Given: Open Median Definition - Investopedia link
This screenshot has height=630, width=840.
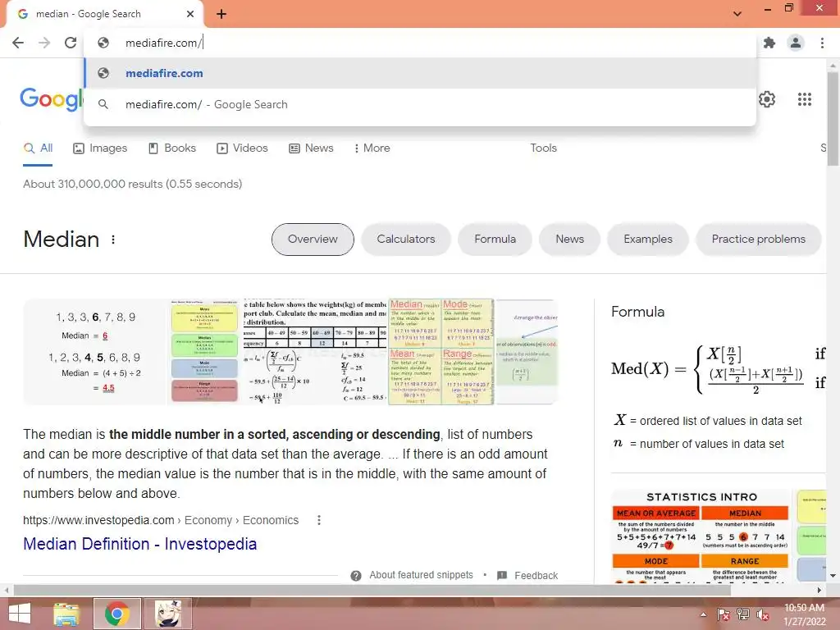Looking at the screenshot, I should 139,544.
